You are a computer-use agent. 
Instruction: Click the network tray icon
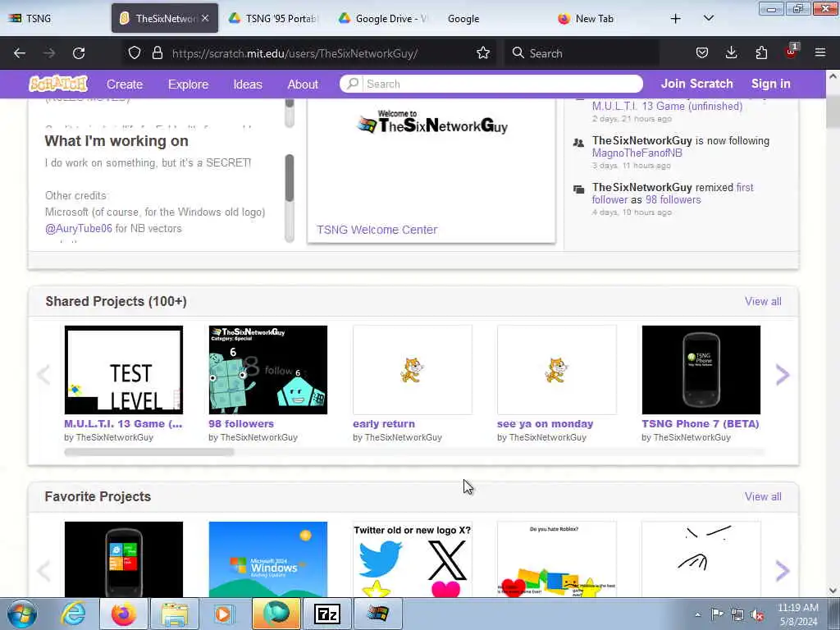tap(737, 615)
